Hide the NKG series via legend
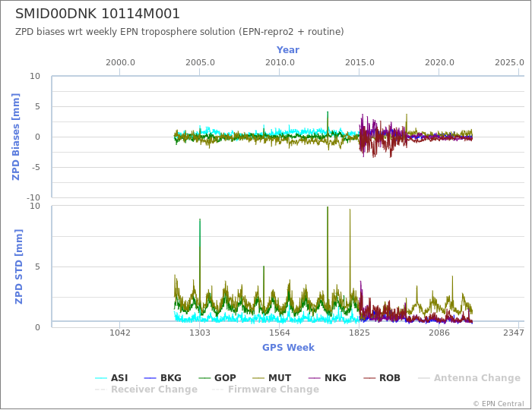 pos(327,378)
